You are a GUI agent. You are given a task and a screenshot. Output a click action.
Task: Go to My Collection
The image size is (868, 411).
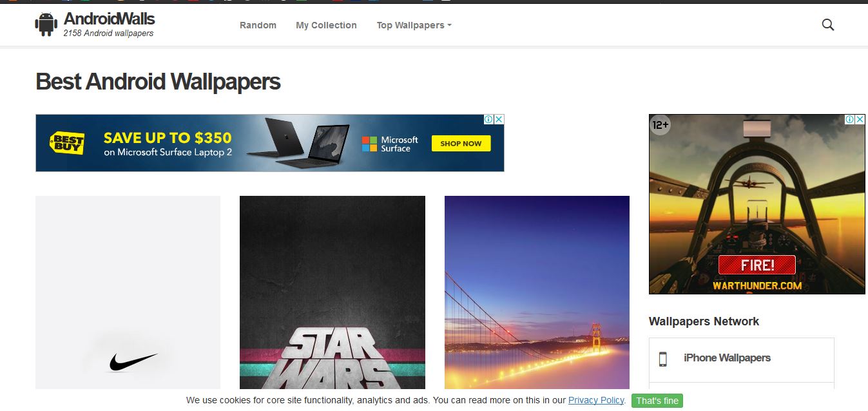point(326,25)
